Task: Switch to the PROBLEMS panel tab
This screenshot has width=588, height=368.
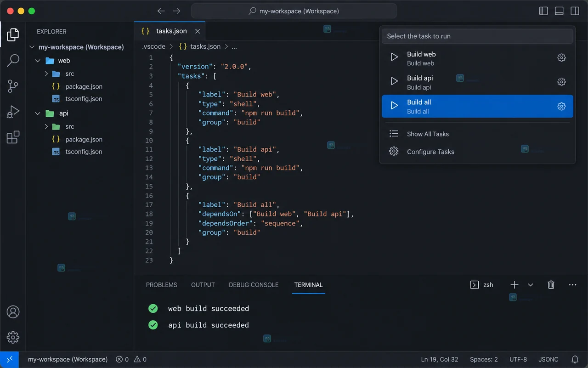Action: tap(162, 285)
